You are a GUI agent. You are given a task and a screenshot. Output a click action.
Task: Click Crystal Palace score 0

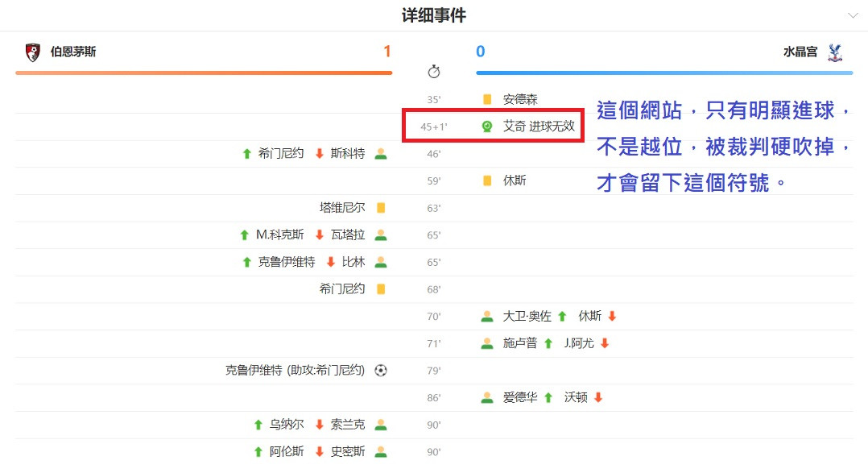(x=481, y=52)
